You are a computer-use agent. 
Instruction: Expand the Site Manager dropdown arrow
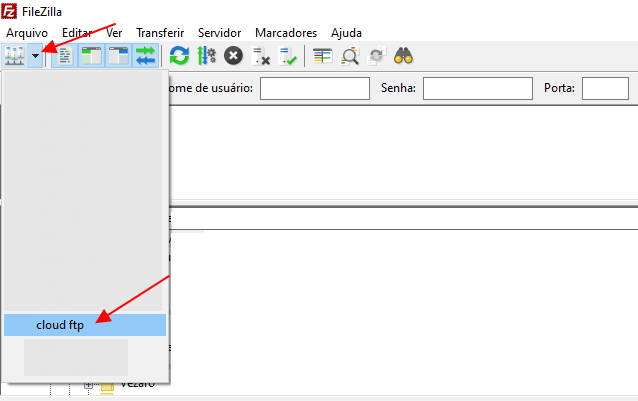36,56
